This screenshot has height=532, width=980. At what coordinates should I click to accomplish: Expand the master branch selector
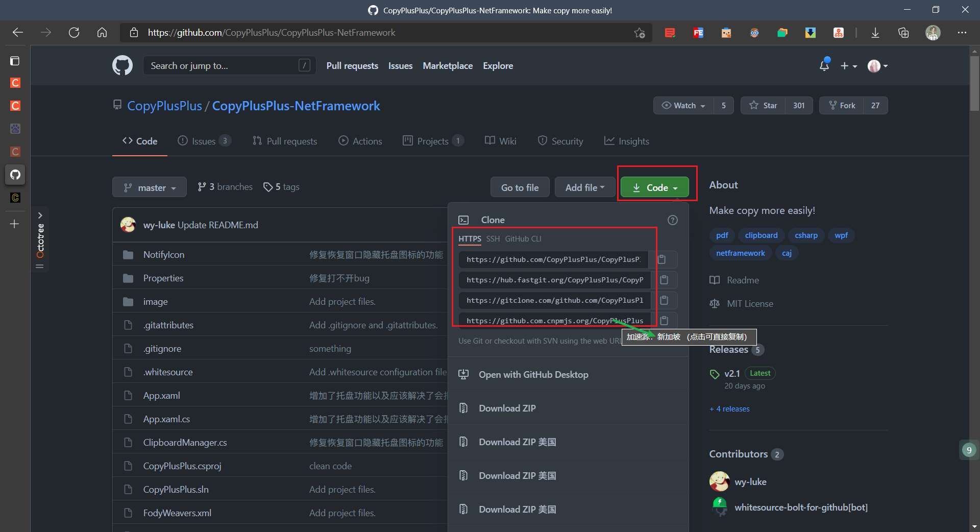point(150,187)
